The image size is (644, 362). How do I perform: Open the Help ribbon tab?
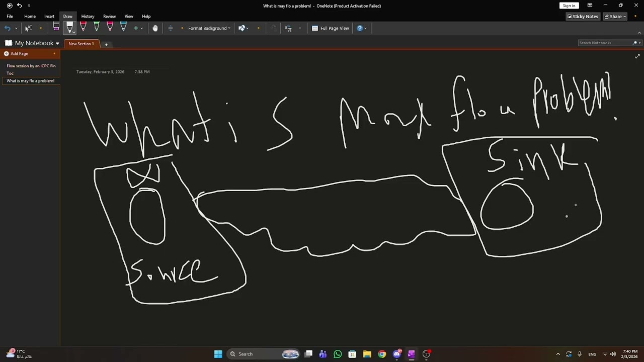tap(146, 16)
